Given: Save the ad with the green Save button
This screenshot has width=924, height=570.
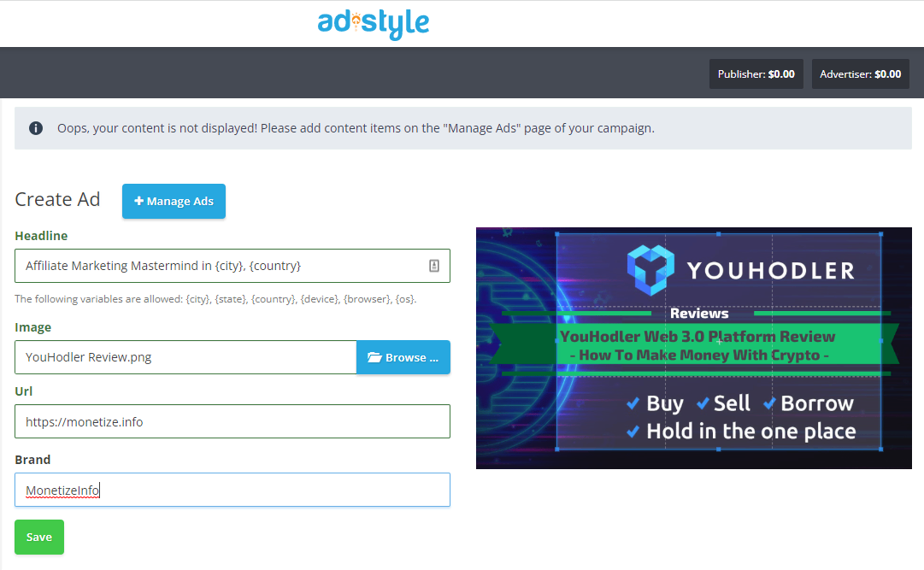Looking at the screenshot, I should click(39, 537).
